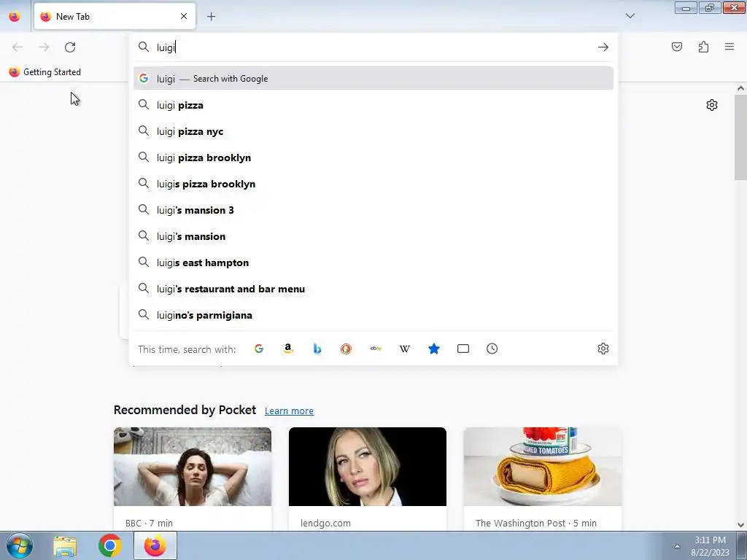
Task: Click scrollbar down arrow
Action: tap(740, 525)
